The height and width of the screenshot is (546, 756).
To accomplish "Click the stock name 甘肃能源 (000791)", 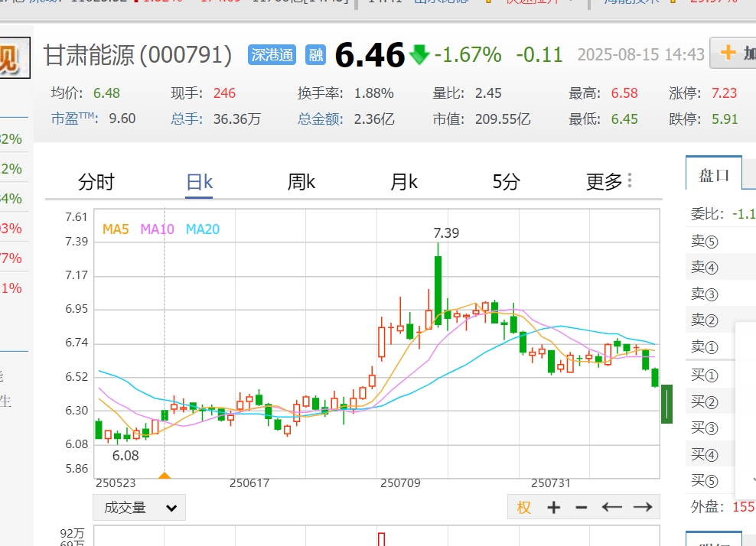I will click(x=138, y=55).
